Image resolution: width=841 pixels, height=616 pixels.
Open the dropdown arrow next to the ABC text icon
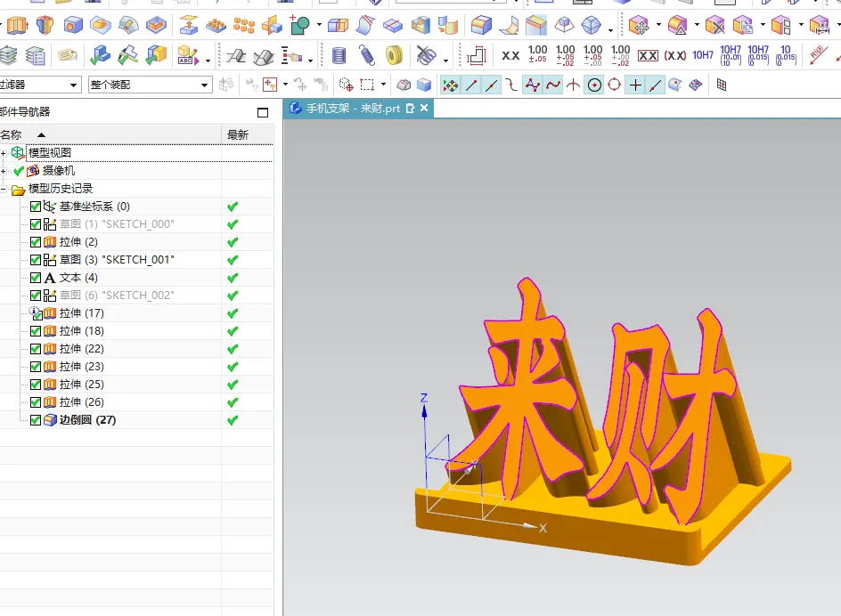208,61
